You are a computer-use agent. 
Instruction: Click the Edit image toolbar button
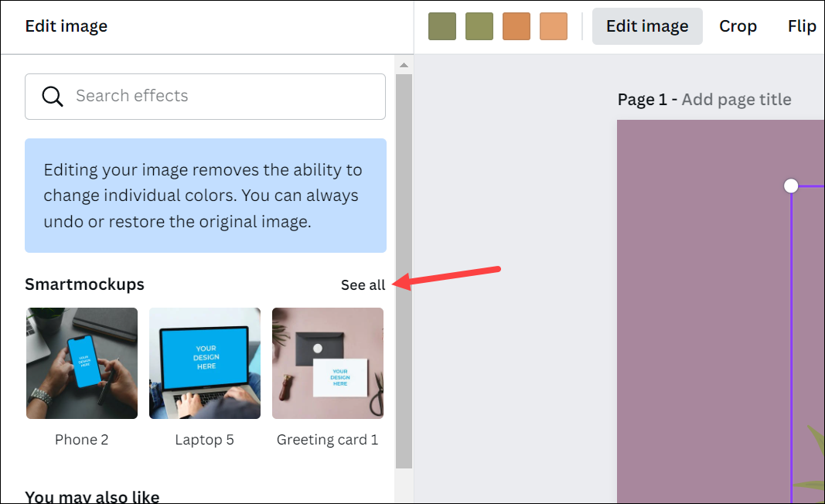[x=647, y=26]
